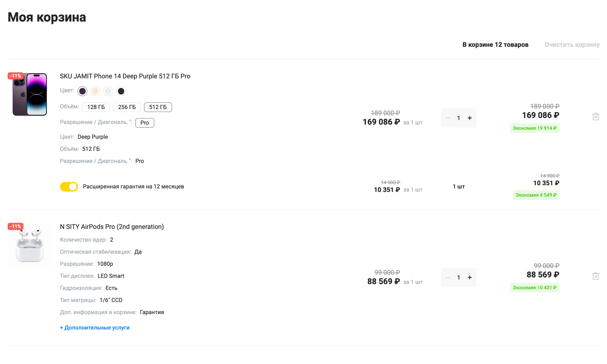Viewport: 607px width, 364px height.
Task: Delete the JAMIT Phone 14 from cart
Action: tap(595, 117)
